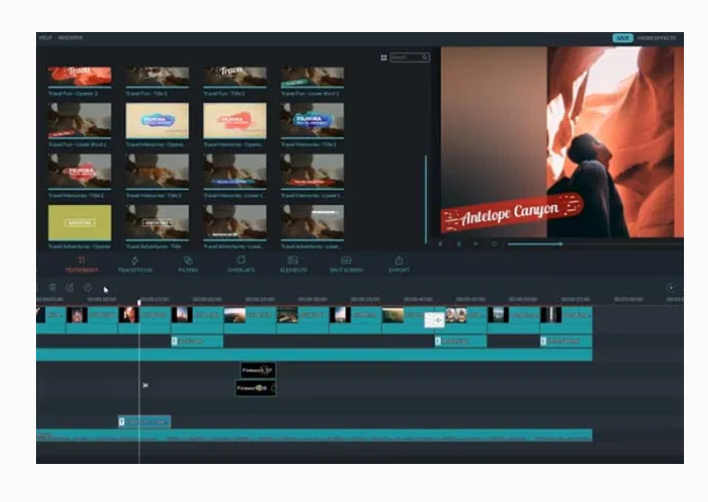Select the Travel Memories - Title 3 thumbnail

157,171
